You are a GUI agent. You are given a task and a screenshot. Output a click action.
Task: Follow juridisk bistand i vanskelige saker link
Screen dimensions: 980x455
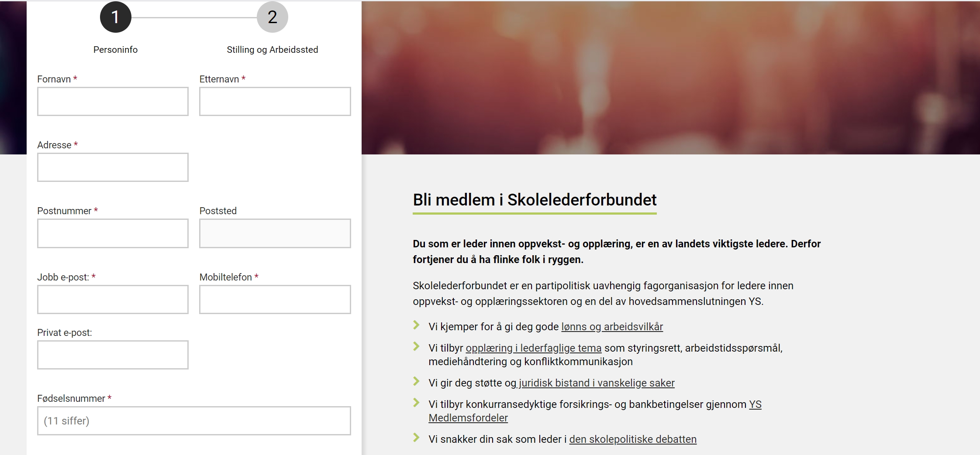(596, 383)
